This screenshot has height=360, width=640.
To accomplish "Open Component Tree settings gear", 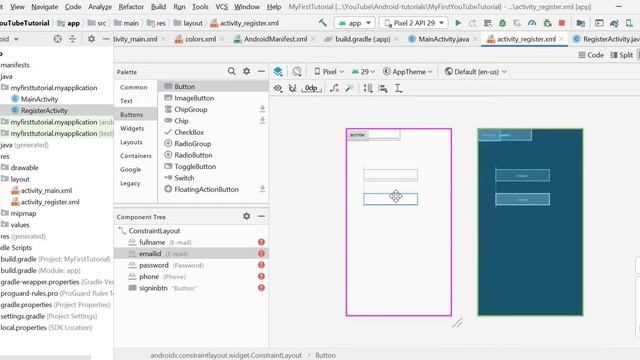I will [x=247, y=216].
